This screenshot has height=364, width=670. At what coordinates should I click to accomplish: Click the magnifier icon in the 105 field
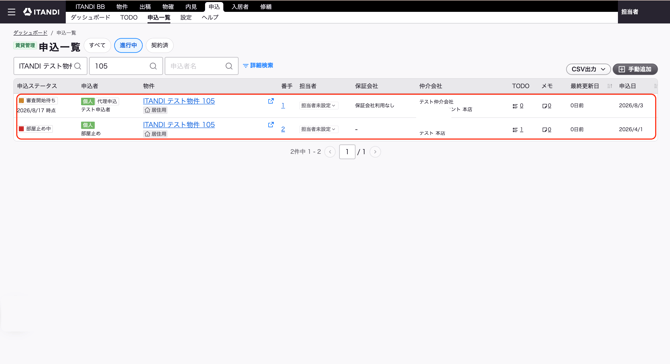[153, 66]
